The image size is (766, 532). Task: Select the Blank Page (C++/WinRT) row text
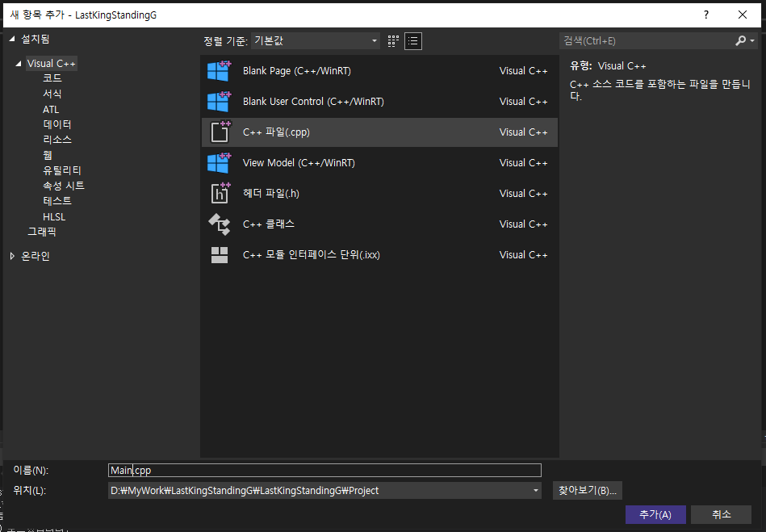297,71
